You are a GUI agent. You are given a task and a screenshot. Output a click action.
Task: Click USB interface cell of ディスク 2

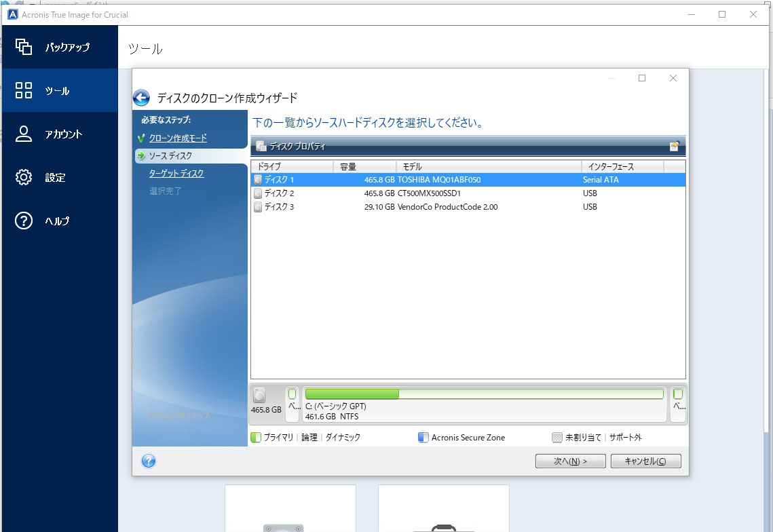[x=590, y=193]
